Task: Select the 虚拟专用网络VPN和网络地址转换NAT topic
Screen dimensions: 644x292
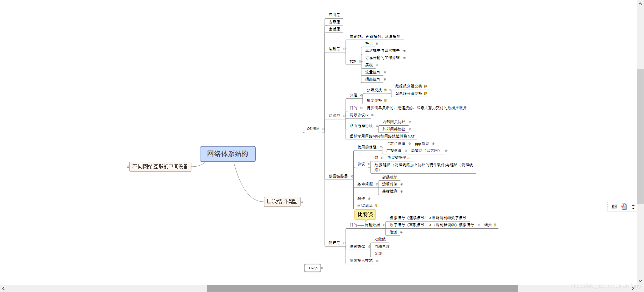Action: [x=382, y=136]
